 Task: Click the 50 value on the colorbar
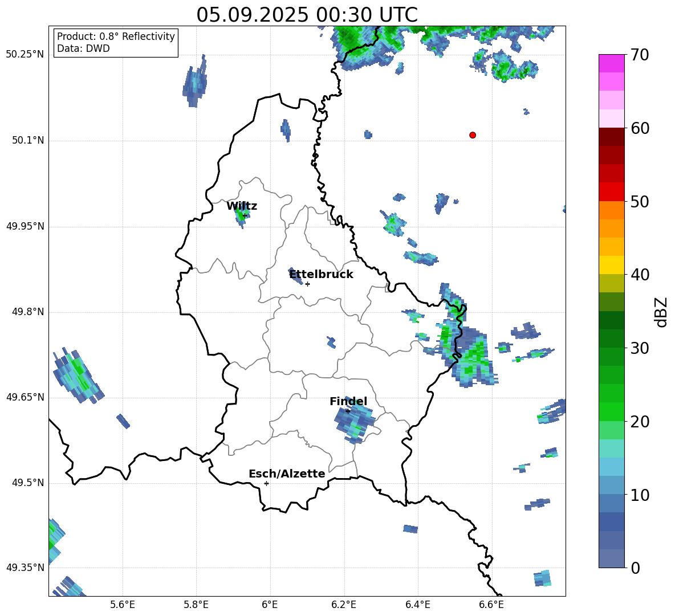[640, 201]
